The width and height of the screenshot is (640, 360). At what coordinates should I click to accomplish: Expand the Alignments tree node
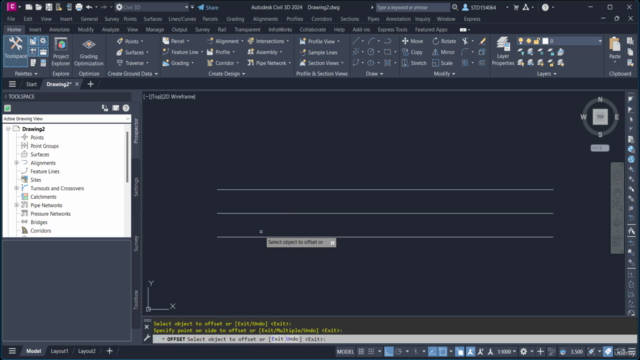[17, 163]
